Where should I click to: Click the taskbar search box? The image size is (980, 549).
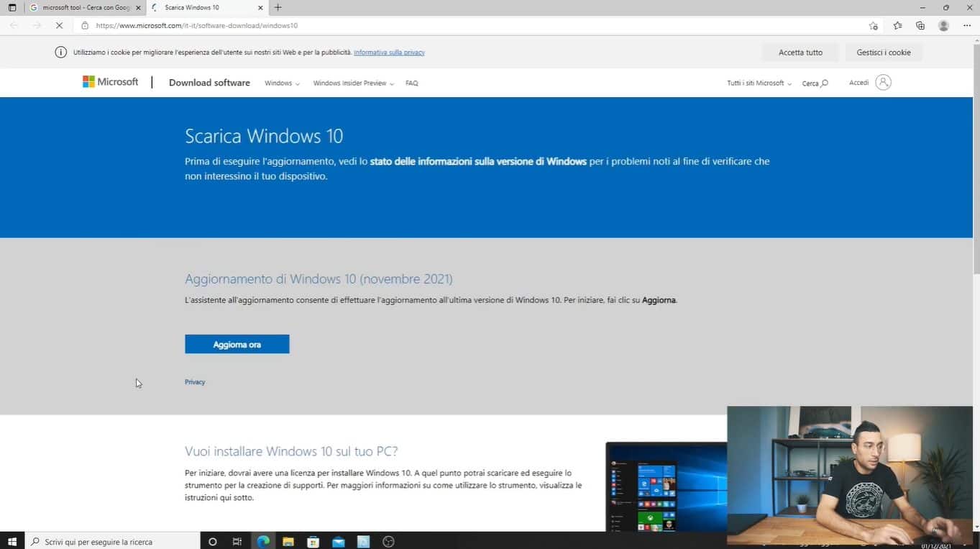[113, 541]
